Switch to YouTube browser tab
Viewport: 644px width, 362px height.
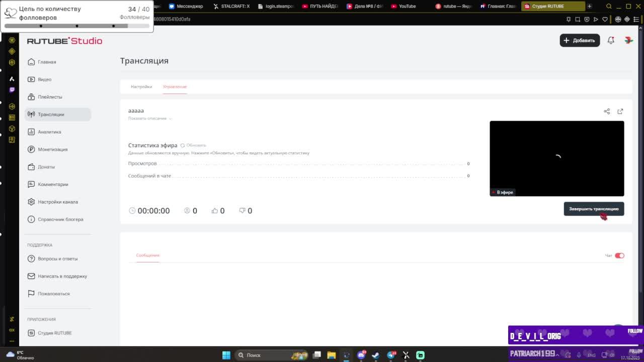point(404,6)
